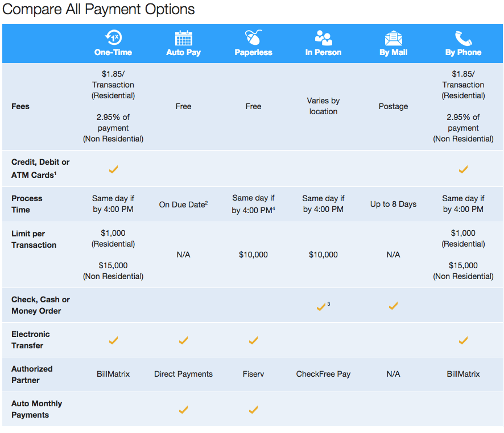Expand the Fees row details

coord(20,106)
